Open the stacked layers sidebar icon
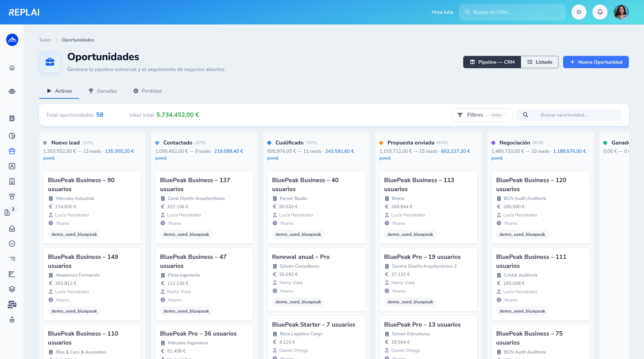The image size is (644, 359). coord(12,289)
